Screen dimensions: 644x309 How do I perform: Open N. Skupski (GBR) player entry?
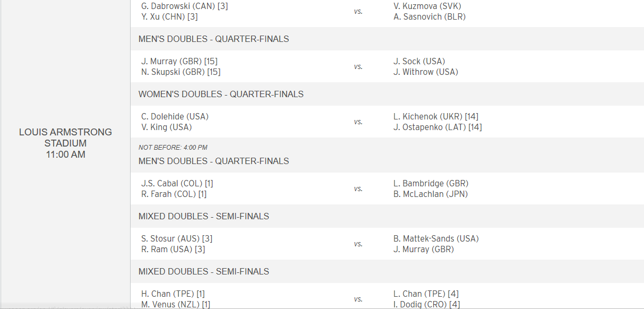(x=181, y=72)
